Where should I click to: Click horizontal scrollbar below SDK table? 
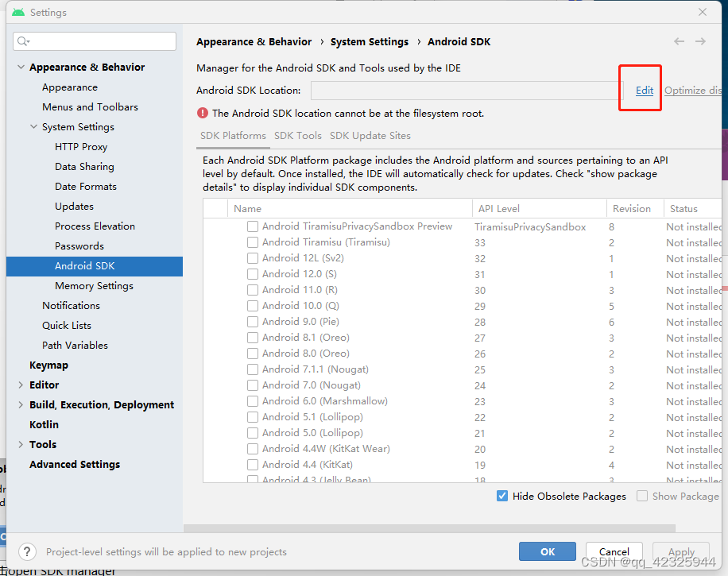(x=429, y=528)
